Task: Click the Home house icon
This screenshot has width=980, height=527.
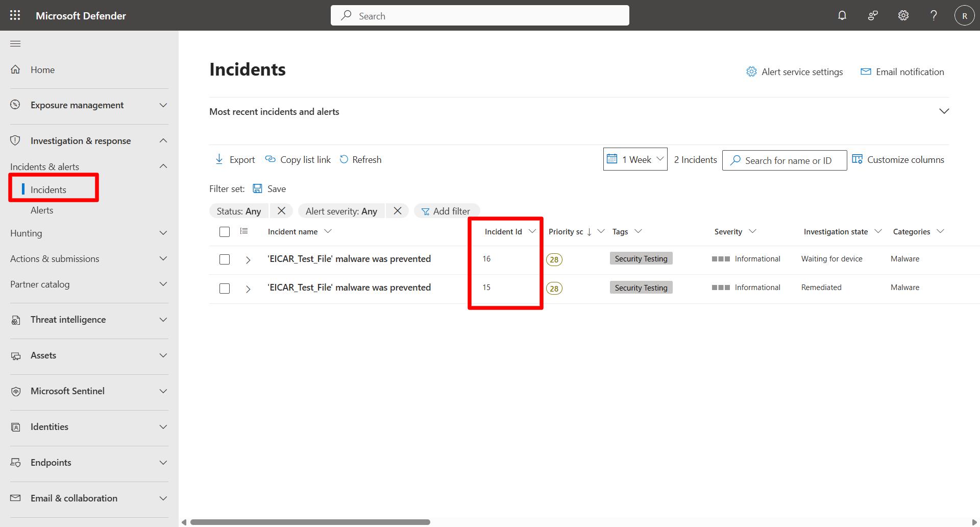Action: click(15, 69)
